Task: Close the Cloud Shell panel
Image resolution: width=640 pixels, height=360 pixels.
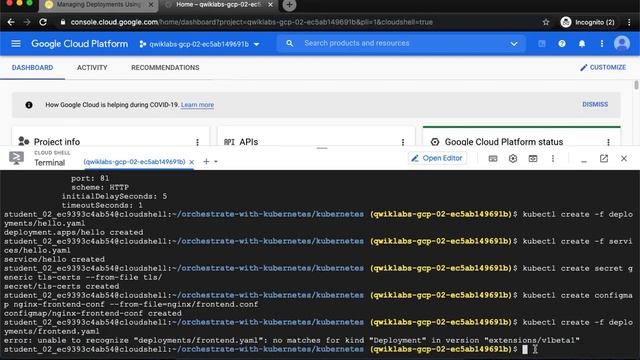Action: click(624, 158)
